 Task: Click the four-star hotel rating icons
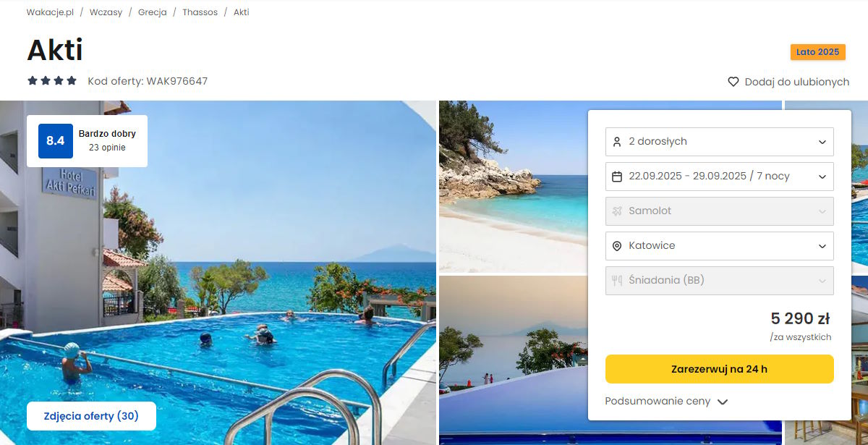click(52, 81)
